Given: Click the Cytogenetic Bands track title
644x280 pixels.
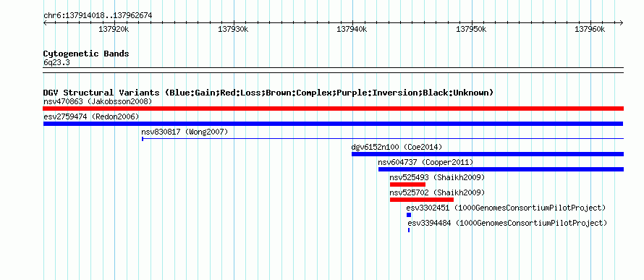Looking at the screenshot, I should [86, 54].
